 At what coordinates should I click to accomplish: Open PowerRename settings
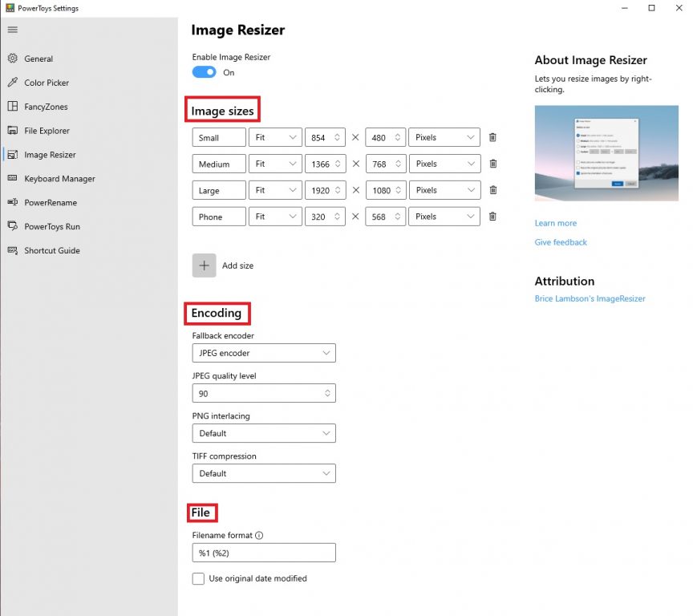tap(51, 202)
